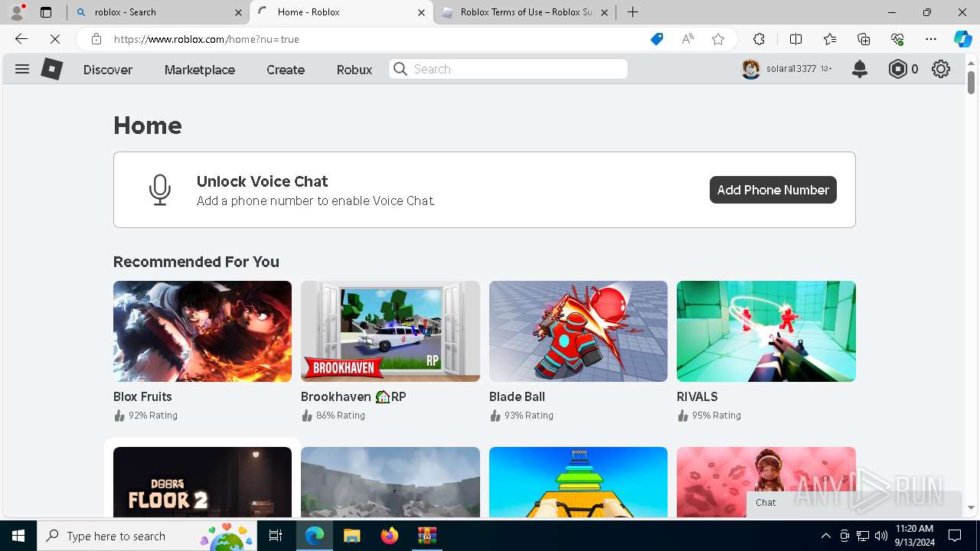Screen dimensions: 980x551
Task: Click the Roblox logo icon
Action: (51, 69)
